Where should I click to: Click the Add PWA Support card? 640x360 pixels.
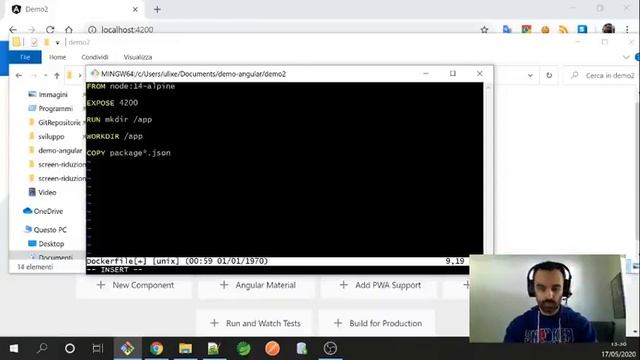379,285
